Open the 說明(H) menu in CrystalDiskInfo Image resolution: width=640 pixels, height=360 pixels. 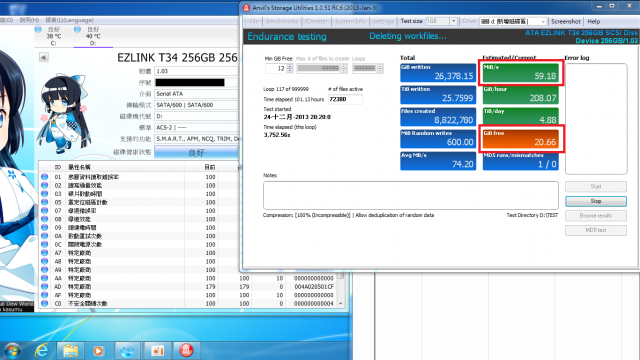(x=29, y=20)
